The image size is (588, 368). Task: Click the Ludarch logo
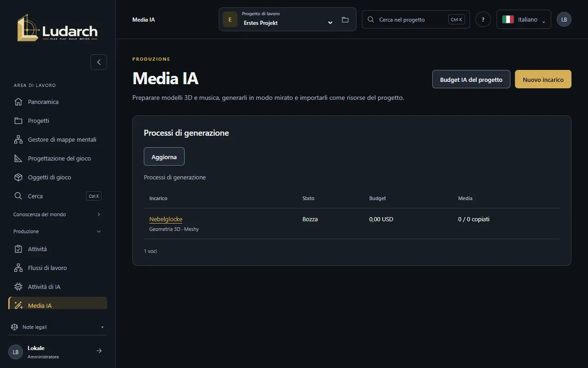coord(57,28)
